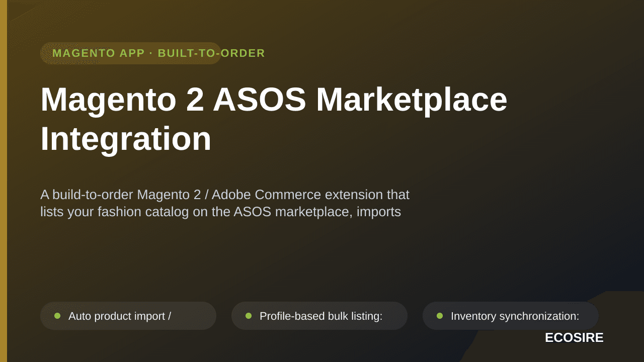Select the 'Inventory synchronization:' pill
This screenshot has height=362, width=644.
(x=511, y=316)
